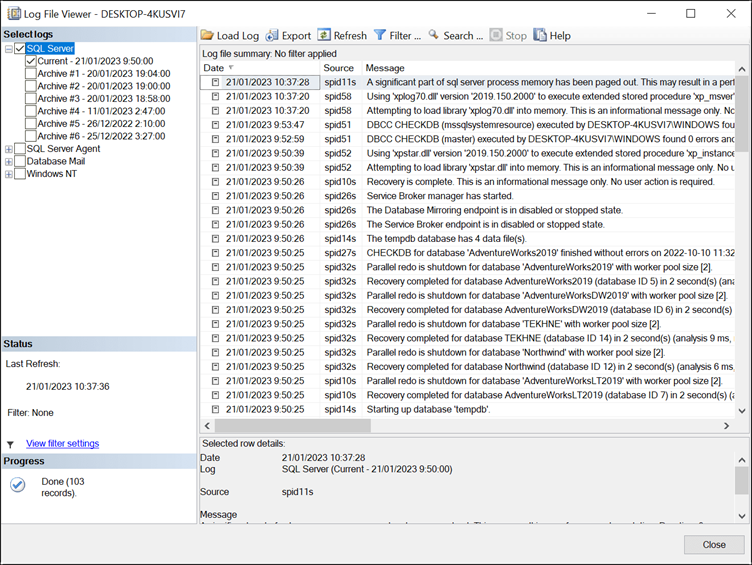Click the Source column header
752x565 pixels.
tap(338, 68)
